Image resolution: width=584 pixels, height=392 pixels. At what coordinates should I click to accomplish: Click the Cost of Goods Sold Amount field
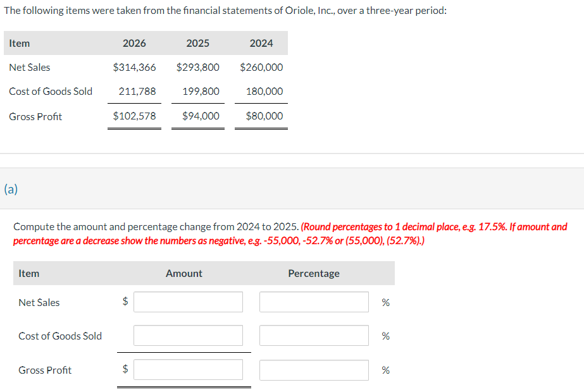pyautogui.click(x=188, y=335)
